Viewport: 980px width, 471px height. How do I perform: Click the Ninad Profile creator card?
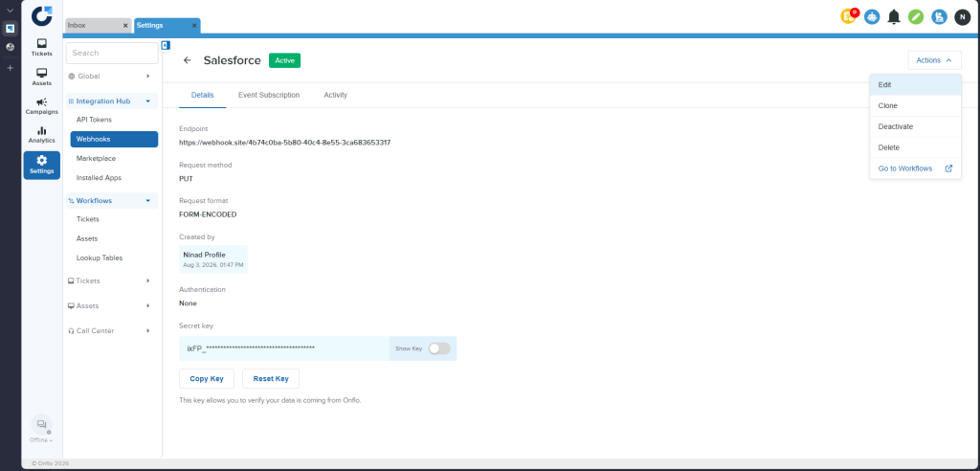(213, 259)
